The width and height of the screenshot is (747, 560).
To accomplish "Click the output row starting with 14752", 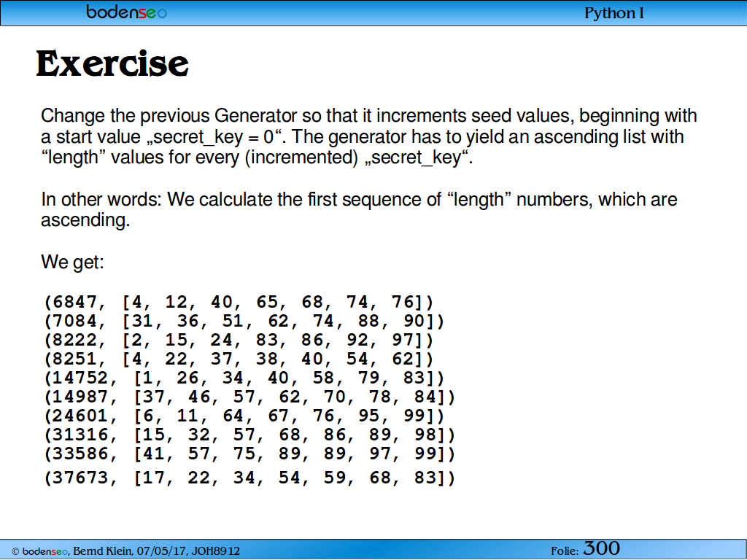I will (244, 378).
